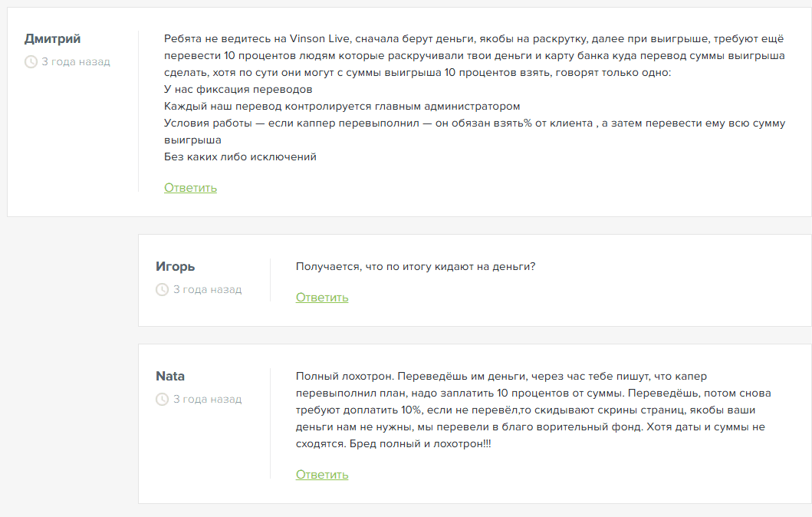812x517 pixels.
Task: Click the clock icon under Игорь
Action: click(162, 290)
